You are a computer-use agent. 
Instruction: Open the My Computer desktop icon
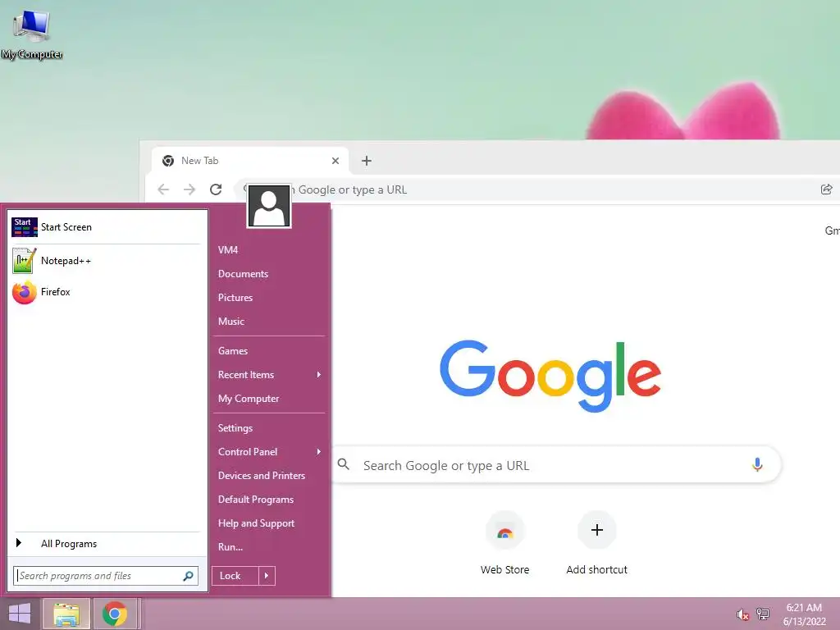click(x=32, y=34)
